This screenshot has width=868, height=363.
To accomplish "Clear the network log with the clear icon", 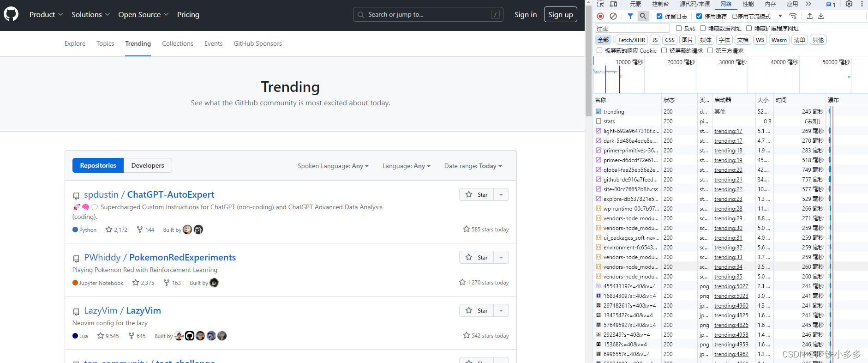I will coord(613,16).
